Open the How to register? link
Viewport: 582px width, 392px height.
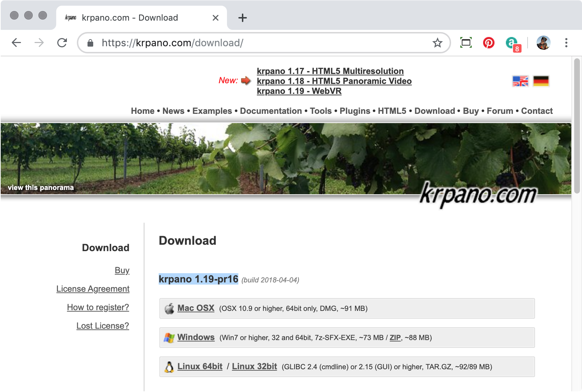click(98, 307)
